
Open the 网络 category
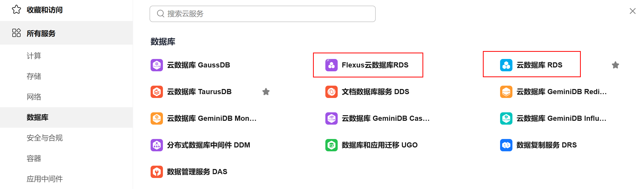(34, 97)
